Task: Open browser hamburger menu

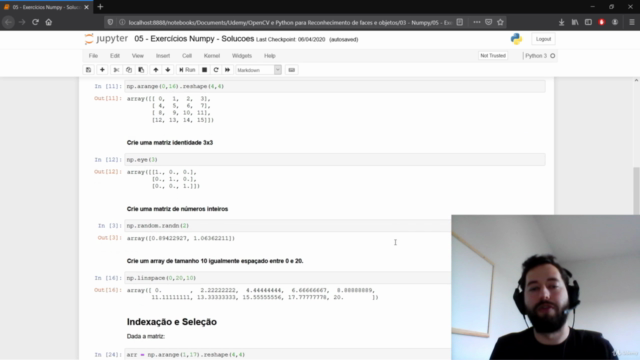Action: coord(632,22)
